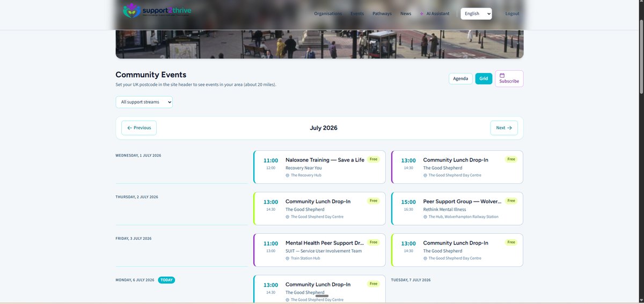
Task: Click the 15:00 time on Peer Support Group
Action: tap(408, 202)
